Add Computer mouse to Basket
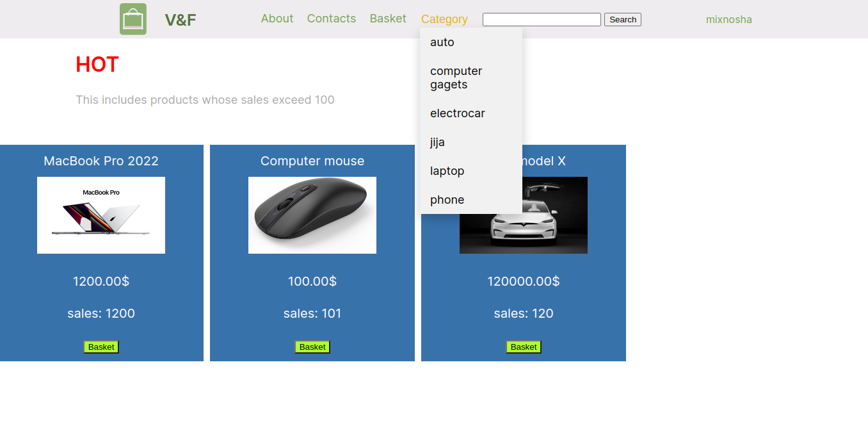Screen dimensions: 868x426 [312, 347]
